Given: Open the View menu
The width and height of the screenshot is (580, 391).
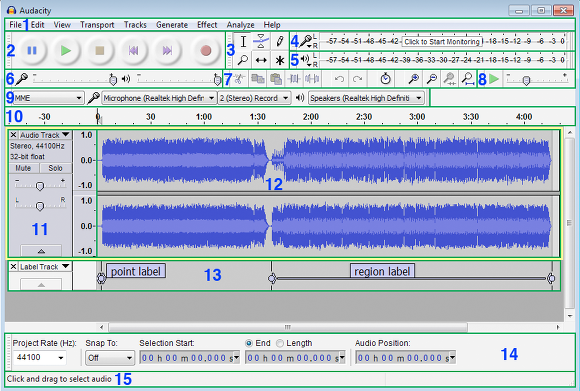Looking at the screenshot, I should coord(62,25).
